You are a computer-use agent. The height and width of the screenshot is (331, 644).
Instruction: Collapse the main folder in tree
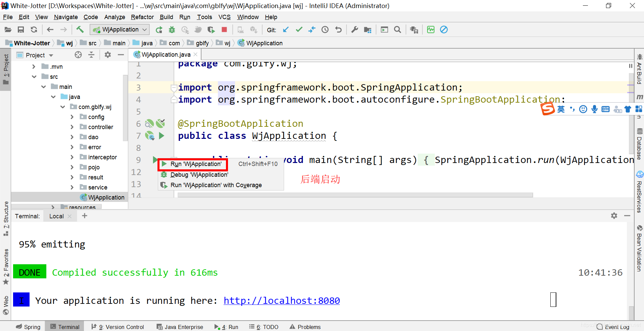pyautogui.click(x=43, y=87)
